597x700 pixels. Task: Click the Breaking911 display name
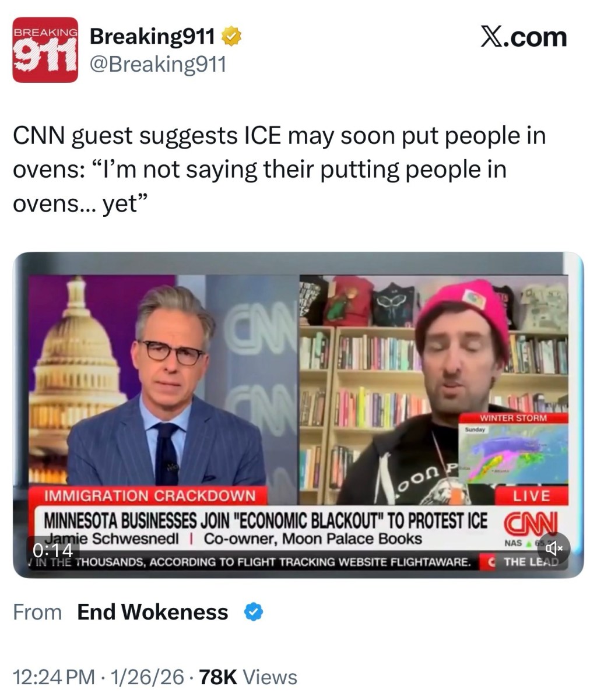152,37
